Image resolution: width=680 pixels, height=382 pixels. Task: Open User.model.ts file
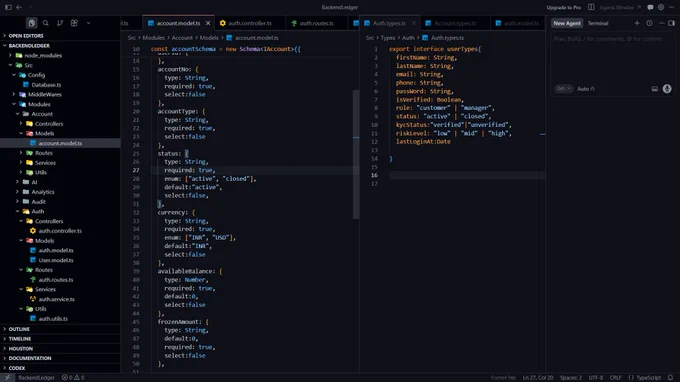point(56,260)
